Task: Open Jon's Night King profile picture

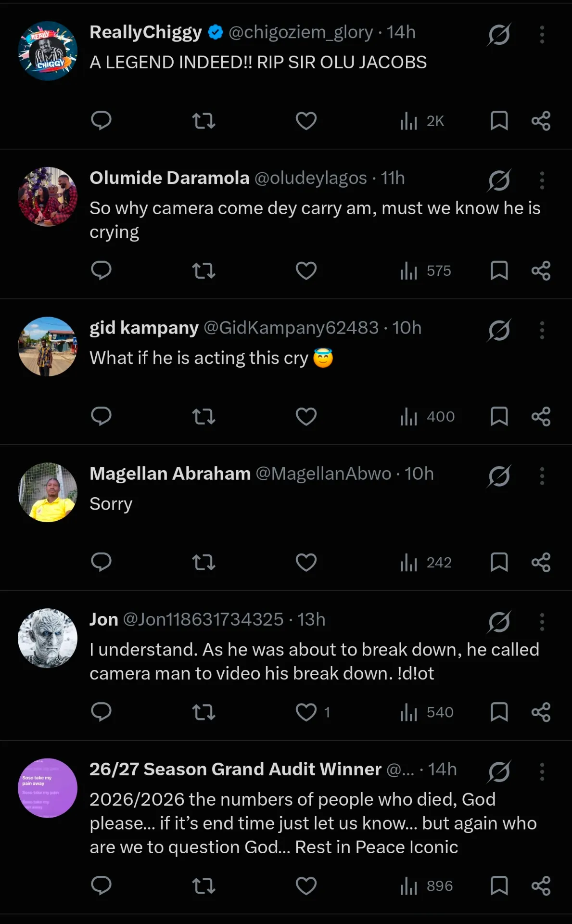Action: (x=48, y=638)
